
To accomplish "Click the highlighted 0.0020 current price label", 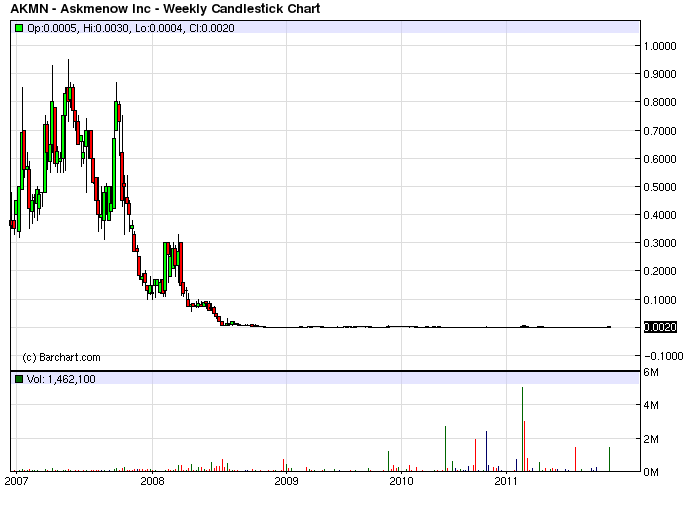I will click(660, 327).
